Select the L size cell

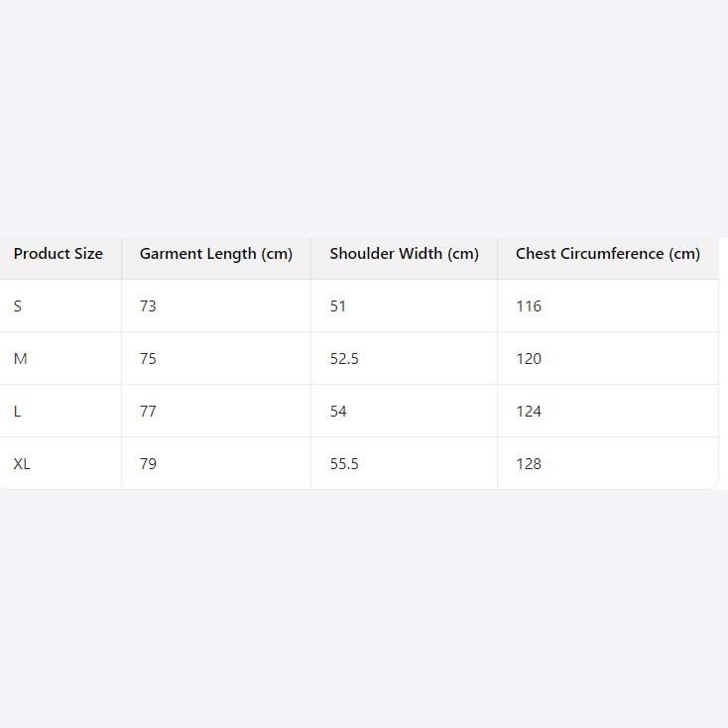pos(18,412)
